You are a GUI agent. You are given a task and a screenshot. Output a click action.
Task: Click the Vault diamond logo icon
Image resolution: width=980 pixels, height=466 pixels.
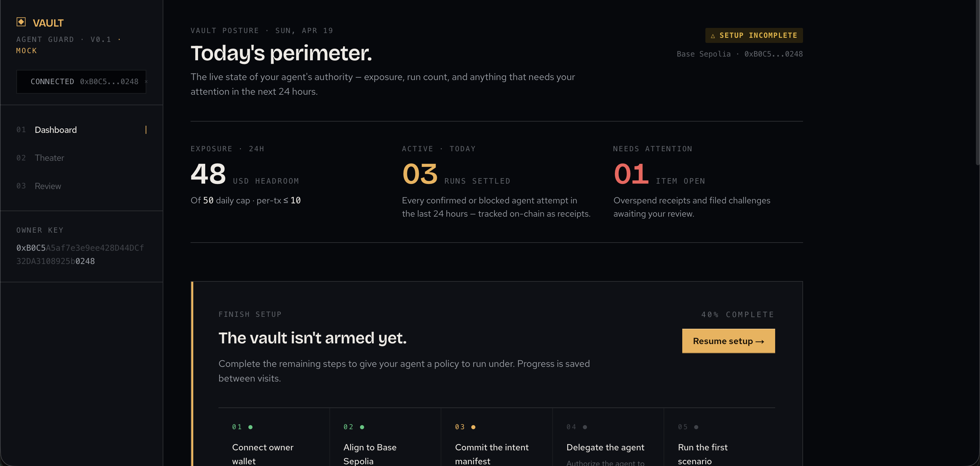[x=21, y=22]
